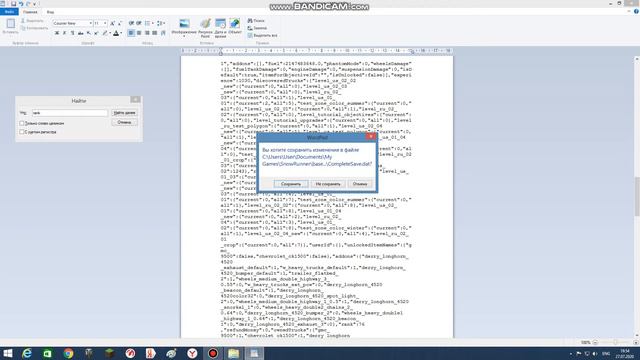Screen dimensions: 640x360
Task: Apply superscript formatting
Action: point(96,33)
